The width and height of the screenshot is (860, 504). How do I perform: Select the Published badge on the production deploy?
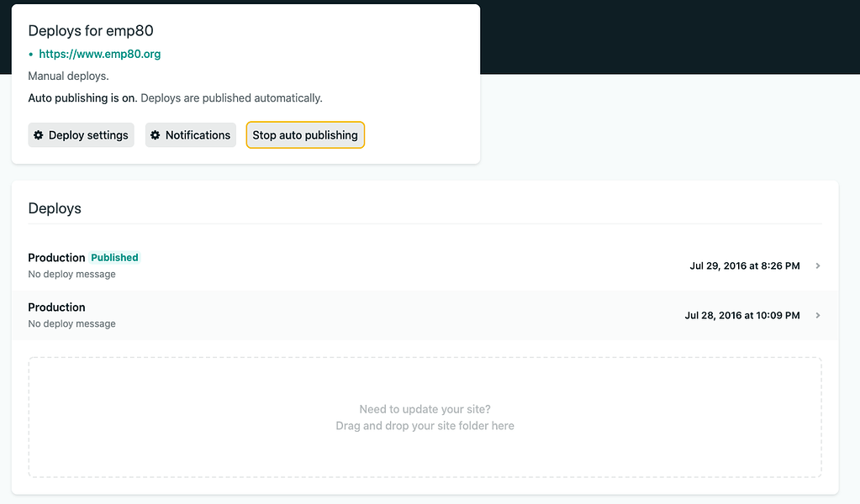(x=114, y=257)
